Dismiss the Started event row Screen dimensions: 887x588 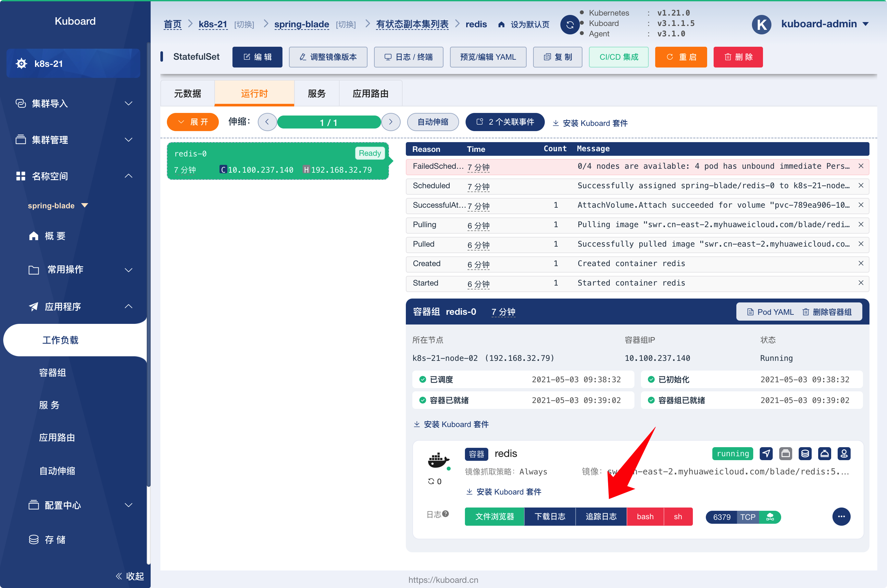click(861, 283)
